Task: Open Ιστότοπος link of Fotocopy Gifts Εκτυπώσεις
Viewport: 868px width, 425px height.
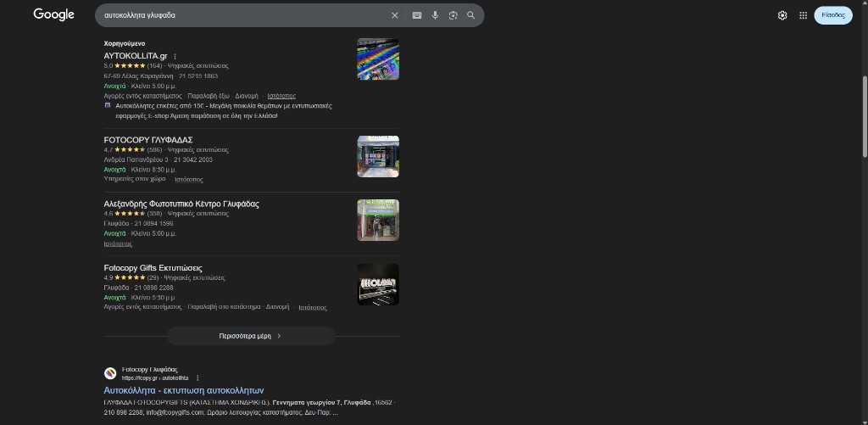Action: tap(313, 308)
